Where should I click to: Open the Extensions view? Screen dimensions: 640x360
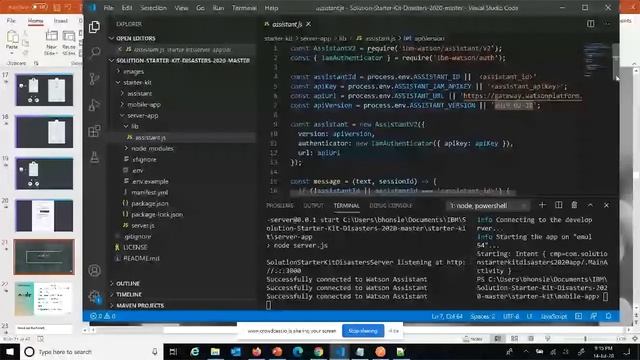(94, 131)
